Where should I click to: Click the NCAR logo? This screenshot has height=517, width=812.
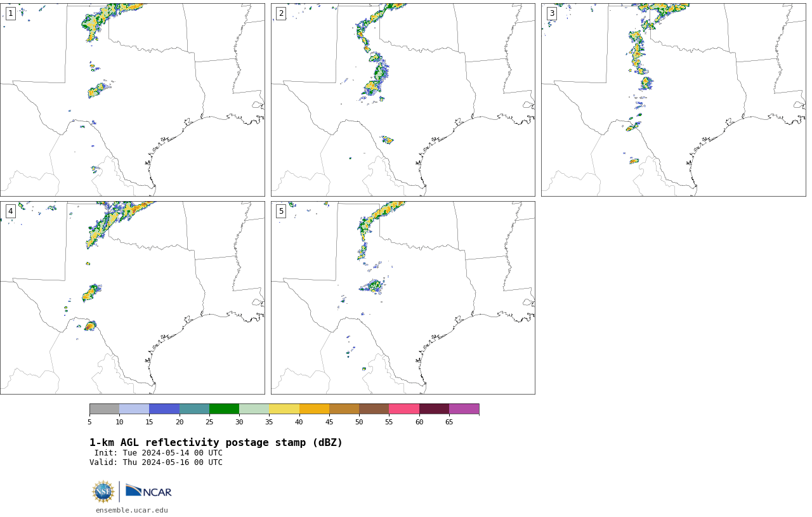click(148, 491)
